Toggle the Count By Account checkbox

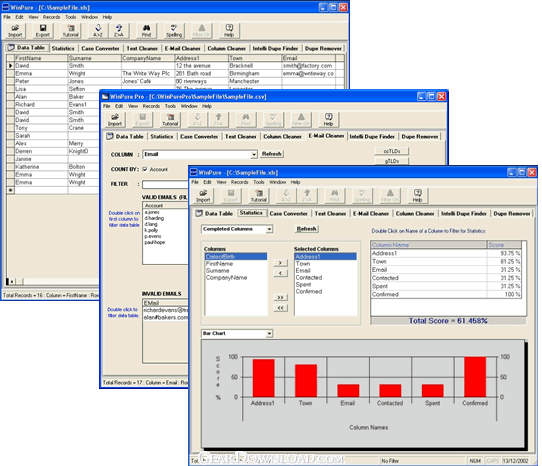145,169
